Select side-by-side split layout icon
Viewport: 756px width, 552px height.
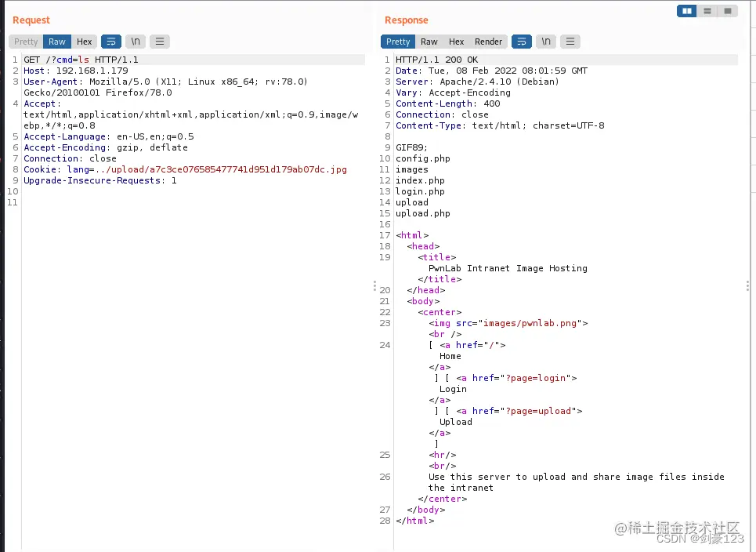687,11
